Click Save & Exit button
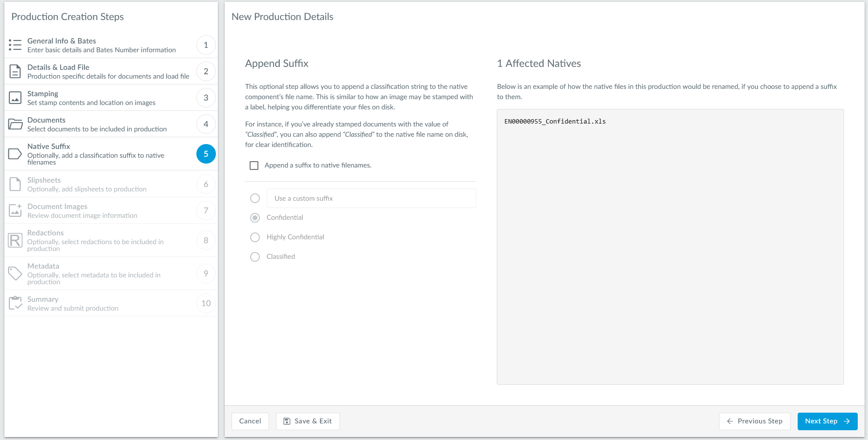This screenshot has width=868, height=440. point(308,421)
